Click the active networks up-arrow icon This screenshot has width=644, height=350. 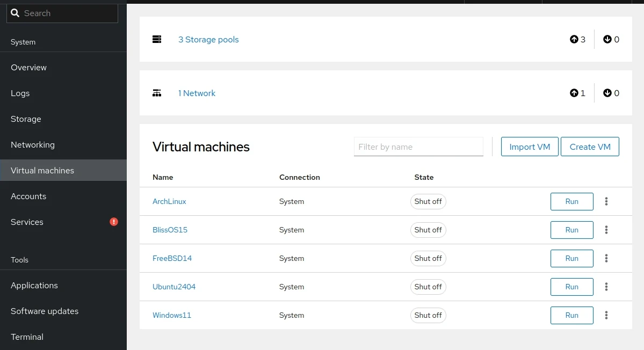574,93
